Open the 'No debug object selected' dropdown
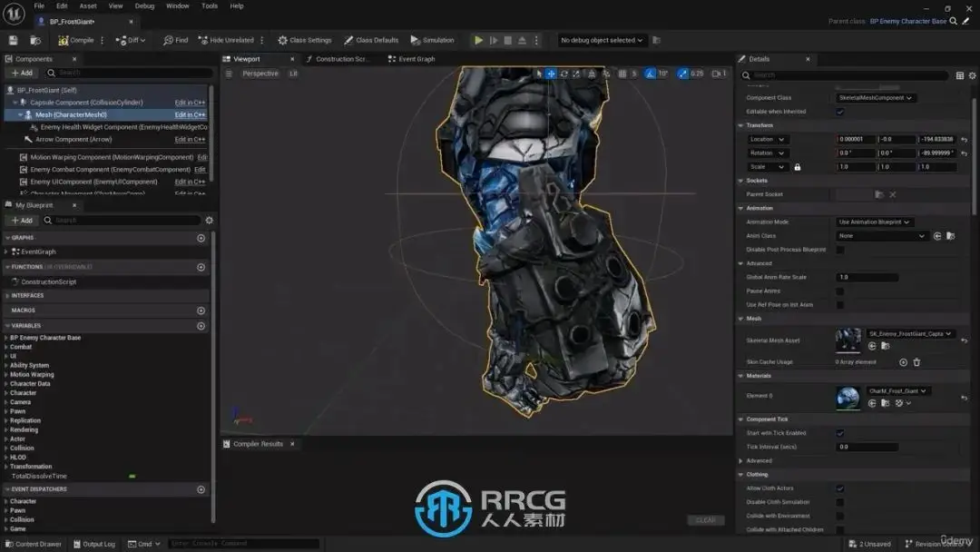 click(x=602, y=40)
